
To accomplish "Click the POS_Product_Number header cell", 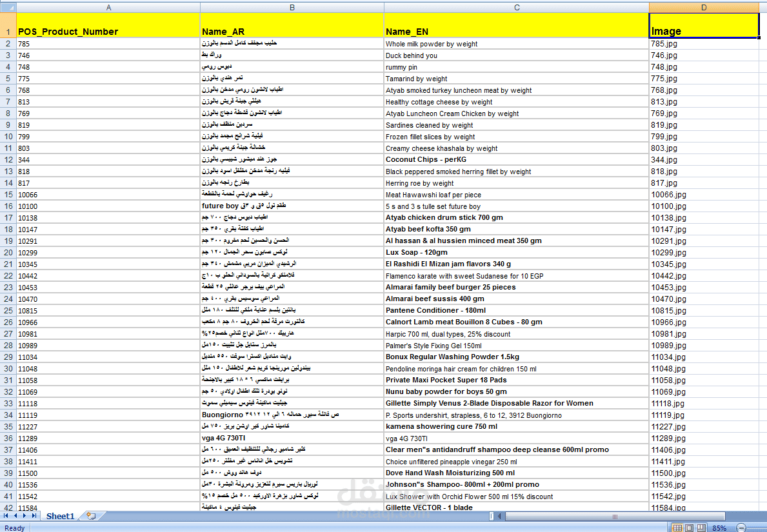I will [x=108, y=25].
